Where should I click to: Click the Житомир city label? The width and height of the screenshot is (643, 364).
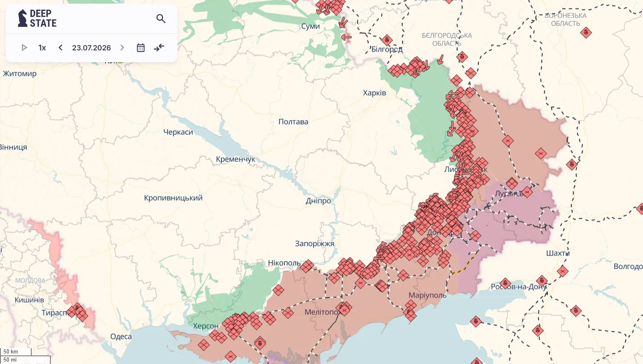point(19,74)
